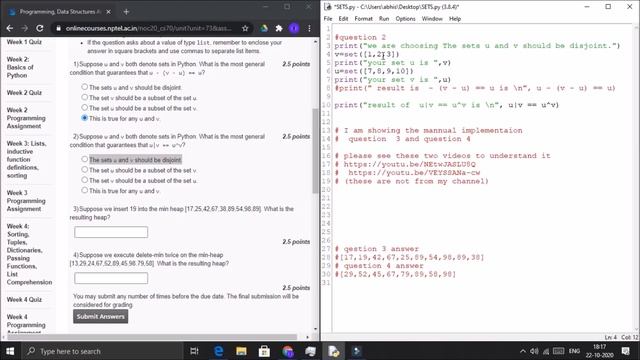The width and height of the screenshot is (640, 360).
Task: Open the IDLE Window menu
Action: [432, 19]
